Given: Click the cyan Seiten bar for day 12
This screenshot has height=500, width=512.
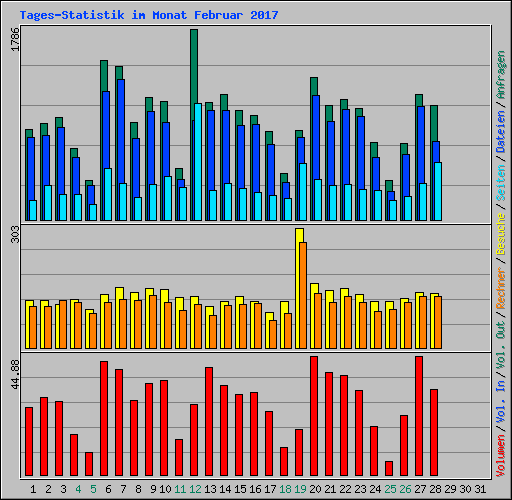Looking at the screenshot, I should tap(198, 162).
